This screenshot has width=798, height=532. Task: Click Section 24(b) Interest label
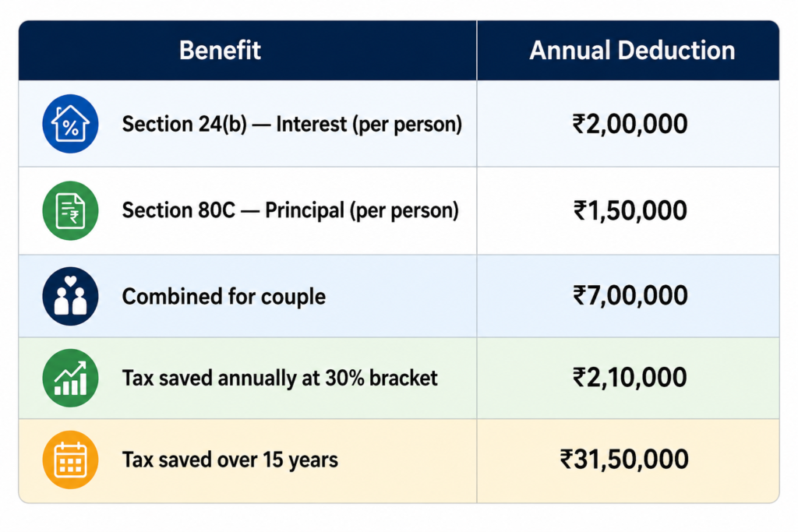pos(292,124)
